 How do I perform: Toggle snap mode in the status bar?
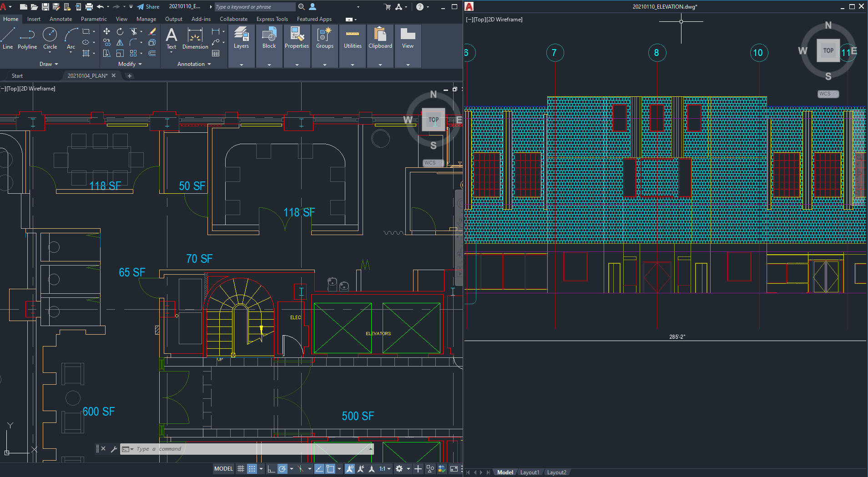(252, 469)
